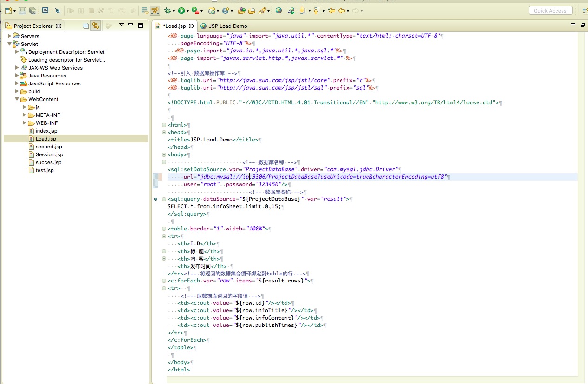Viewport: 588px width, 384px height.
Task: Click the Previous Annotation arrow icon
Action: click(x=317, y=11)
